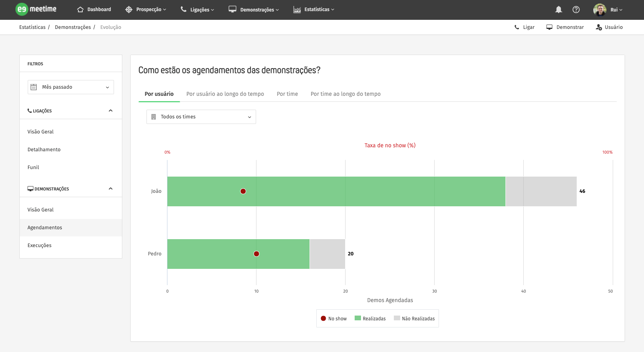This screenshot has height=352, width=644.
Task: Click the Ligar phone icon
Action: 517,27
